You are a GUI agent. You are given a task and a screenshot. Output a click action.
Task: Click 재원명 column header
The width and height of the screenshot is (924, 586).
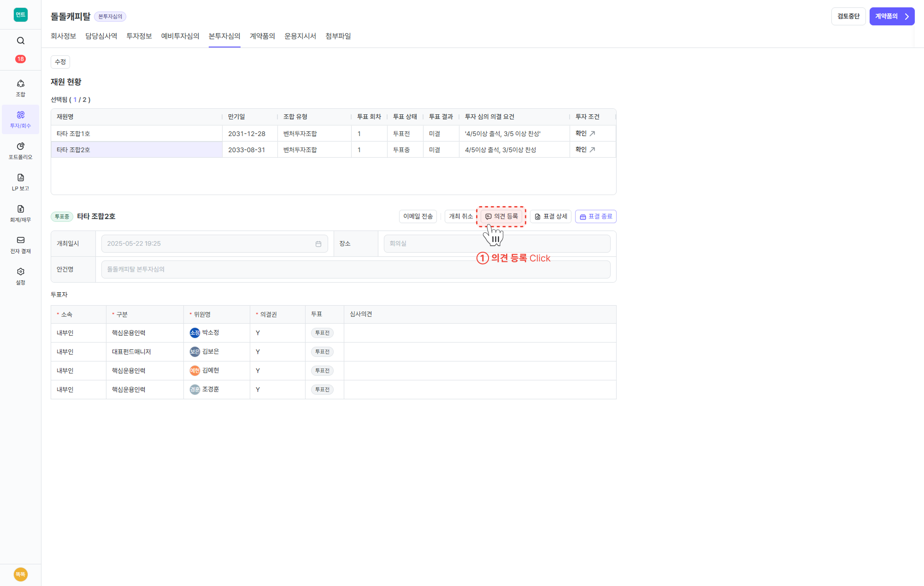[136, 117]
